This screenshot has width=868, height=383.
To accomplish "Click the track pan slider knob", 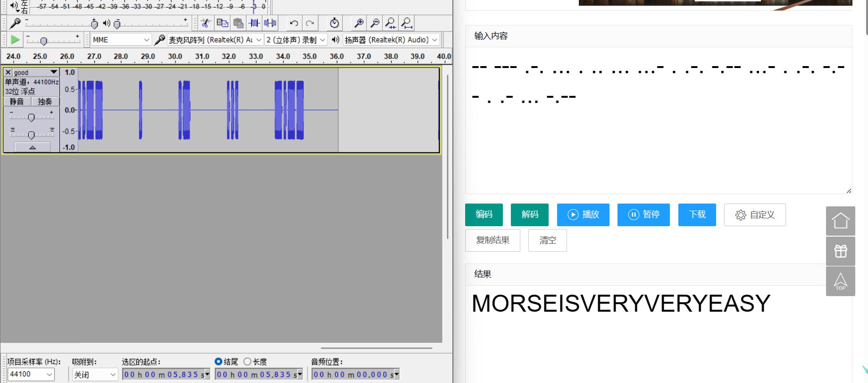I will pyautogui.click(x=32, y=135).
